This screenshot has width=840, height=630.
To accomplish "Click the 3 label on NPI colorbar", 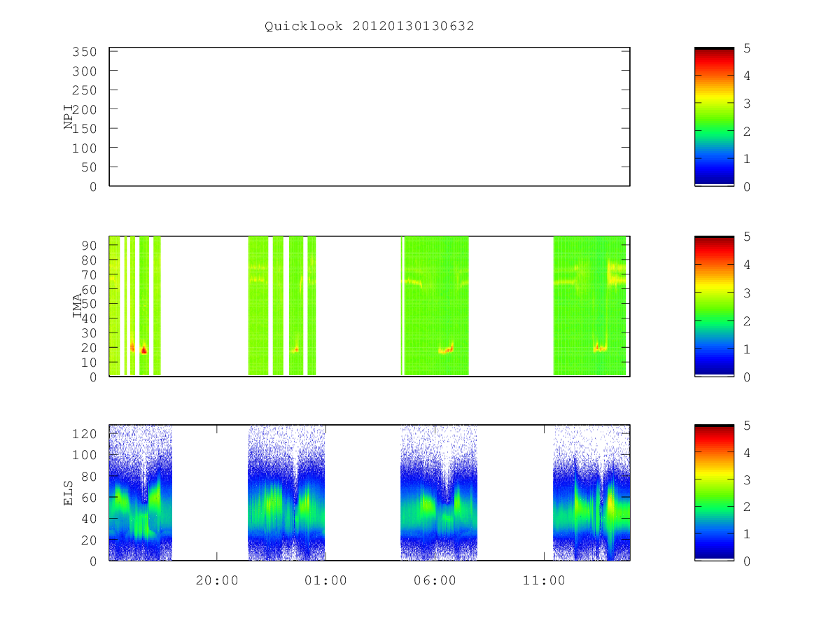I will coord(747,103).
